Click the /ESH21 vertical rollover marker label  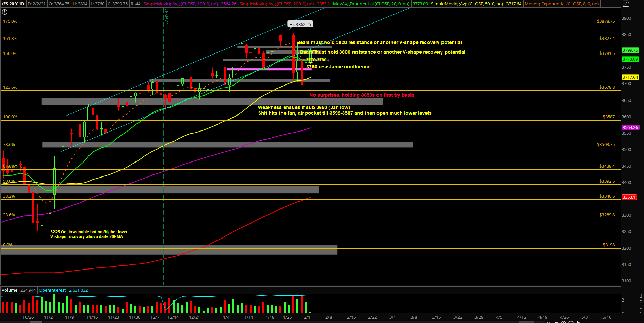[166, 16]
